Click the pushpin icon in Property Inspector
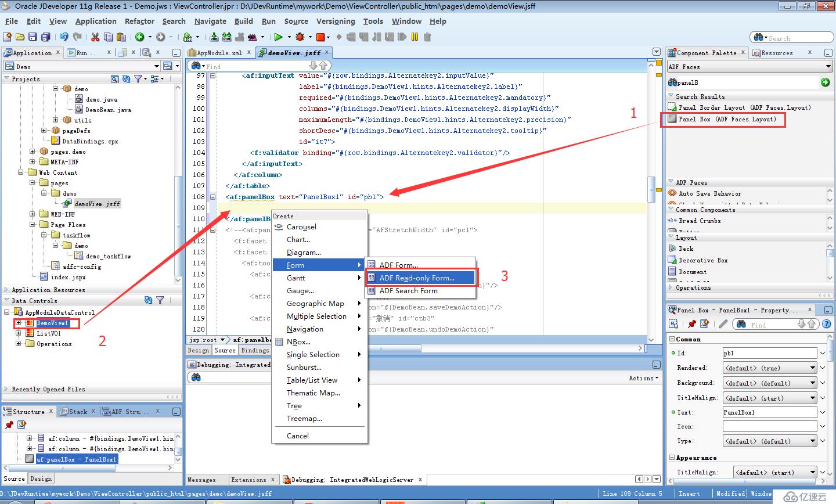The image size is (836, 504). [691, 324]
